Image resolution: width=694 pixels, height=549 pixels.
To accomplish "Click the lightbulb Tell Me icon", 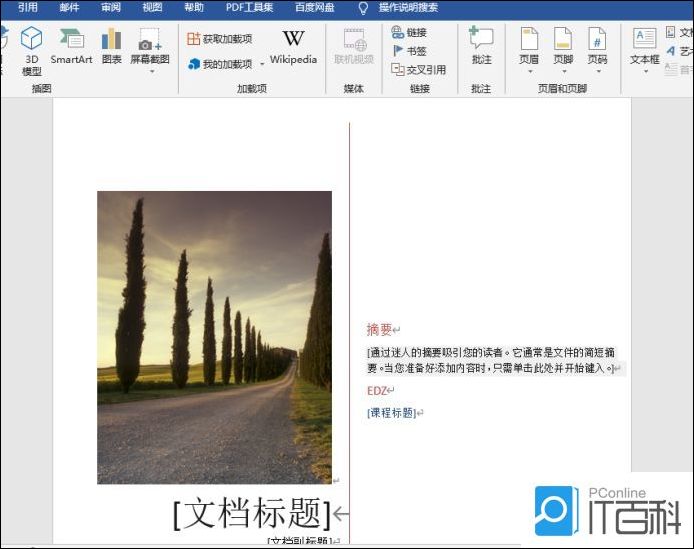I will (x=363, y=8).
